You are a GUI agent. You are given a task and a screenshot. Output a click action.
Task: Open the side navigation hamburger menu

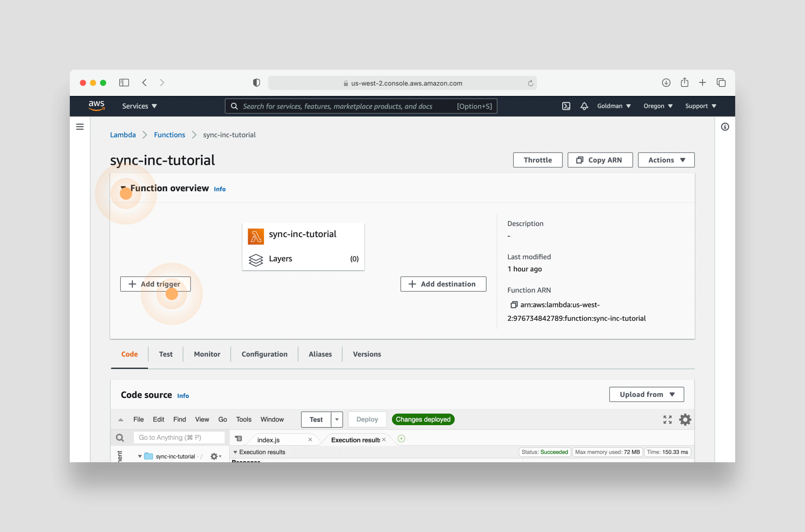click(80, 126)
